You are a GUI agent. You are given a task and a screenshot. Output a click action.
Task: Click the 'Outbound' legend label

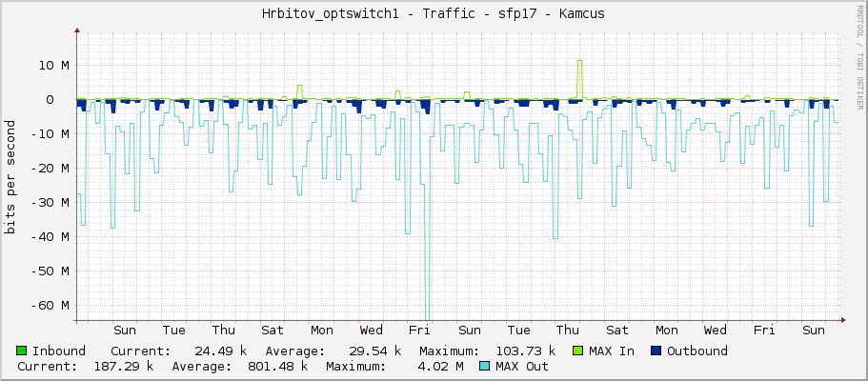(x=696, y=351)
